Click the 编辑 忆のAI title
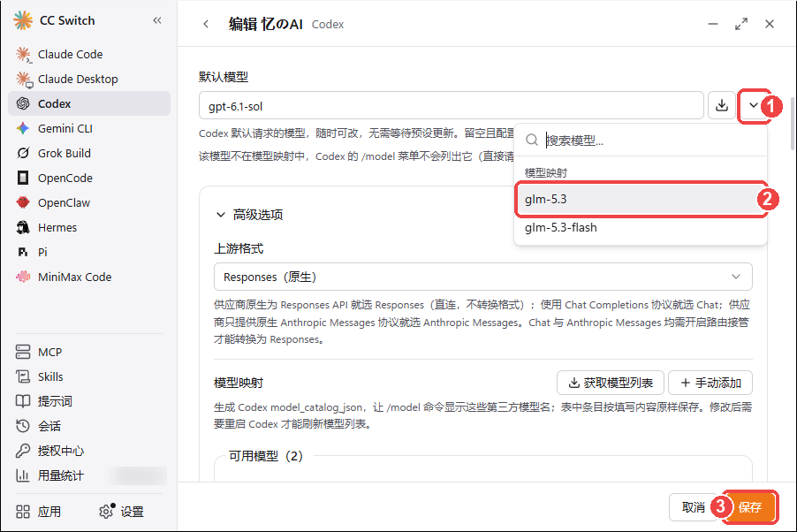The width and height of the screenshot is (797, 532). [265, 24]
